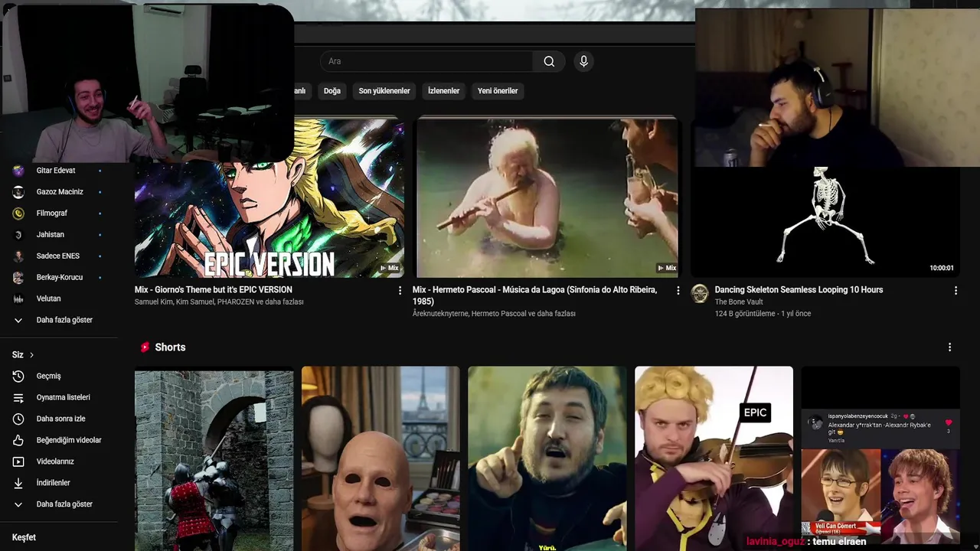Click 10:00:01 duration badge on skeleton video

pyautogui.click(x=942, y=268)
